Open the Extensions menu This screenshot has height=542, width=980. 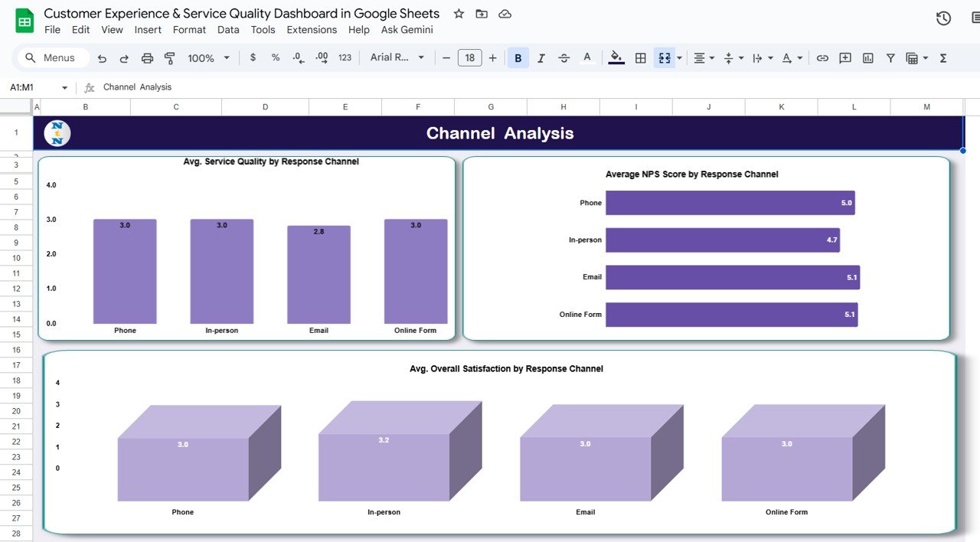click(x=312, y=30)
